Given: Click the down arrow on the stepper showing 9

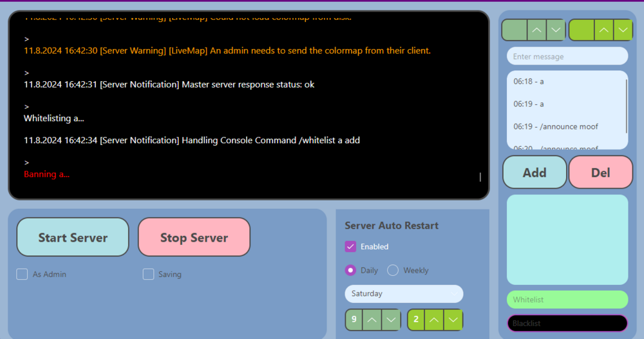Looking at the screenshot, I should (x=391, y=320).
